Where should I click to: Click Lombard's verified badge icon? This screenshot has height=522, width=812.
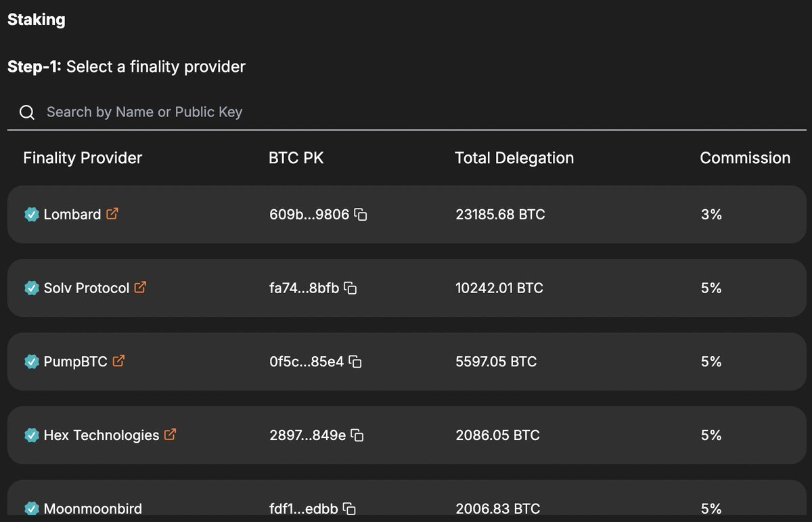[x=31, y=215]
